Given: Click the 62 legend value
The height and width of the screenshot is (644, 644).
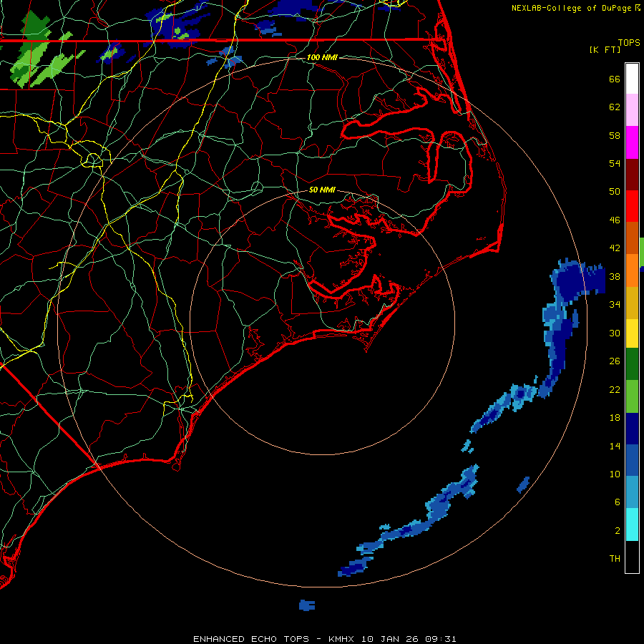Looking at the screenshot, I should pyautogui.click(x=615, y=107).
